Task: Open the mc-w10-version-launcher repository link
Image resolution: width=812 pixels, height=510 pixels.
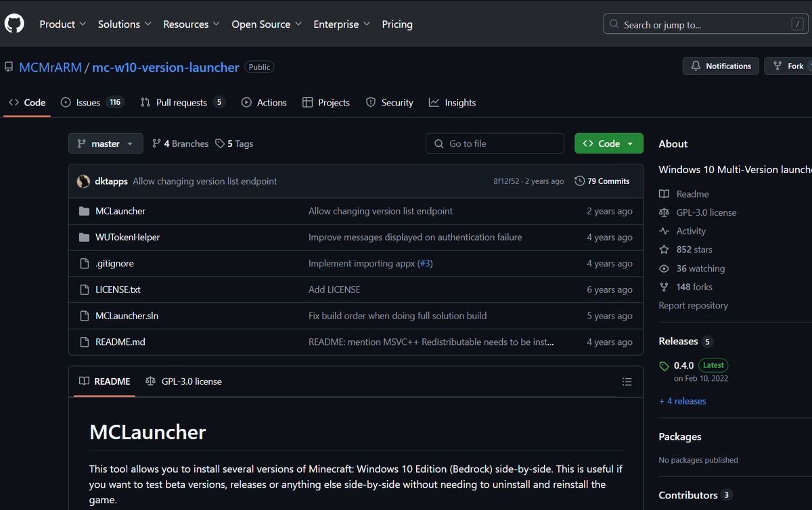Action: [166, 67]
